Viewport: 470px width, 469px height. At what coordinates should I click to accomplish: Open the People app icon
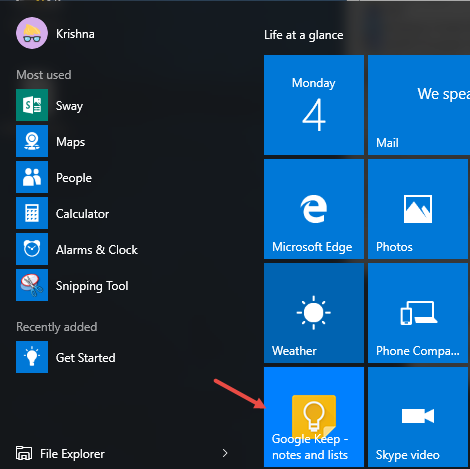[x=32, y=177]
